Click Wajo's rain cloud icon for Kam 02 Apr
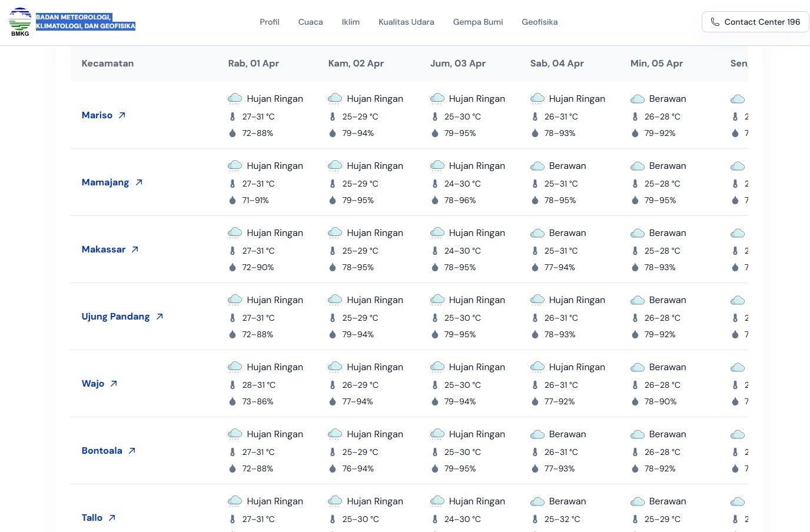 click(x=335, y=367)
